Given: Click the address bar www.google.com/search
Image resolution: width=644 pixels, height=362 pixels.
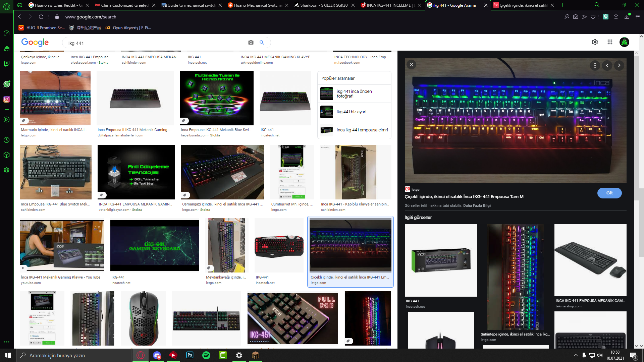Looking at the screenshot, I should click(x=91, y=17).
